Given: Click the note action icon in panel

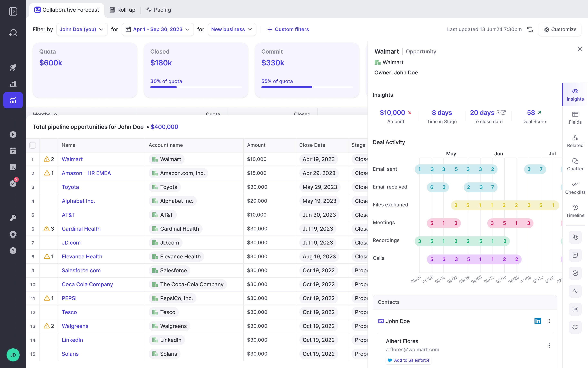Looking at the screenshot, I should click(x=575, y=255).
